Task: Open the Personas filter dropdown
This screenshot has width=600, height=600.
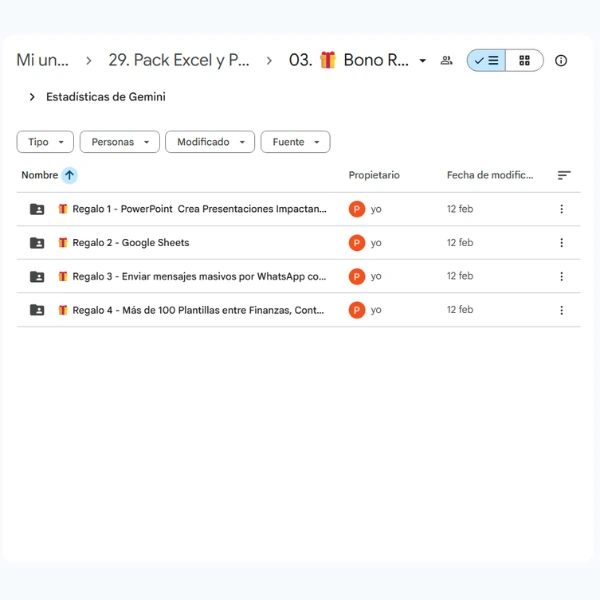Action: coord(120,142)
